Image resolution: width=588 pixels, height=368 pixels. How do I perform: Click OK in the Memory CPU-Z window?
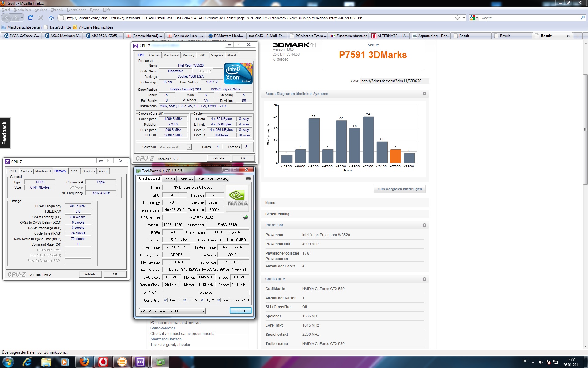(x=115, y=274)
